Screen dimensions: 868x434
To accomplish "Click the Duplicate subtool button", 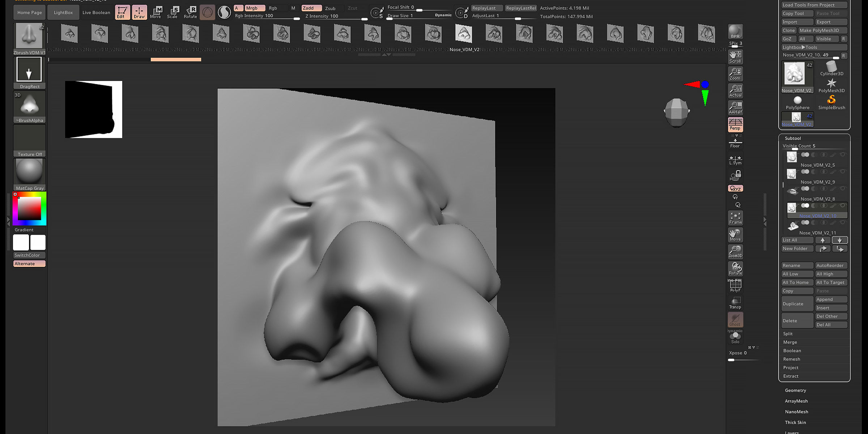I will click(797, 304).
